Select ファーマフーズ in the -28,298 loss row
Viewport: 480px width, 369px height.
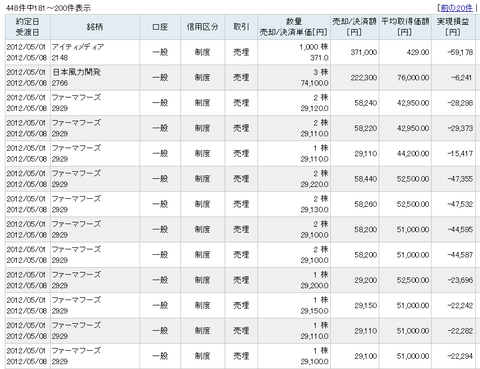point(76,97)
